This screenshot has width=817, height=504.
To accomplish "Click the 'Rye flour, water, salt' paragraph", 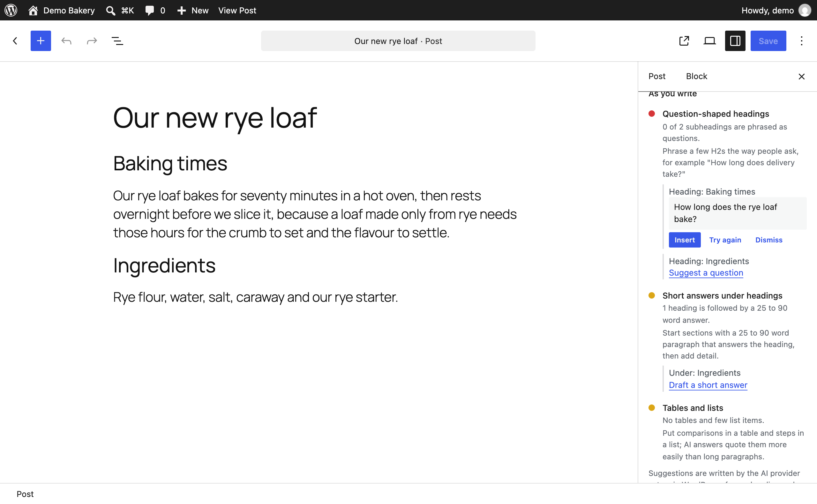I will tap(255, 297).
